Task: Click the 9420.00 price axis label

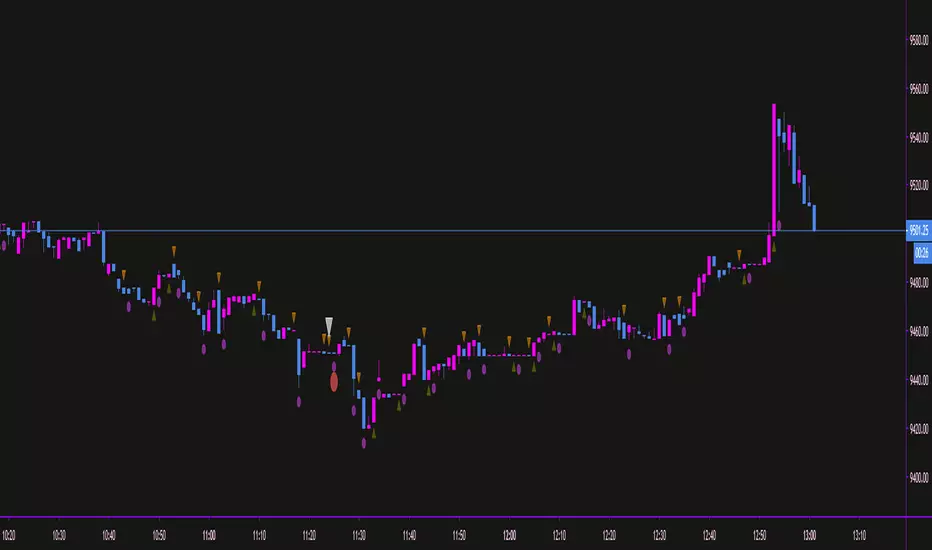Action: (x=918, y=428)
